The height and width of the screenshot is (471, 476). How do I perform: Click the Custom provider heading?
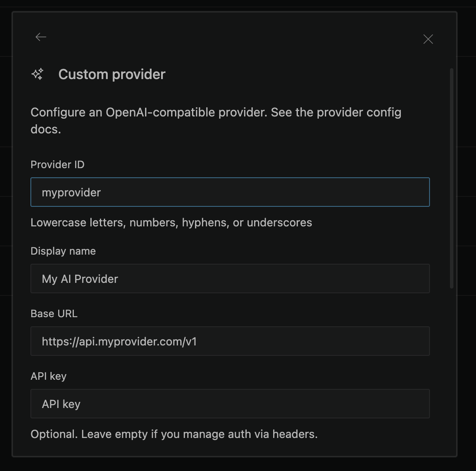click(x=112, y=74)
